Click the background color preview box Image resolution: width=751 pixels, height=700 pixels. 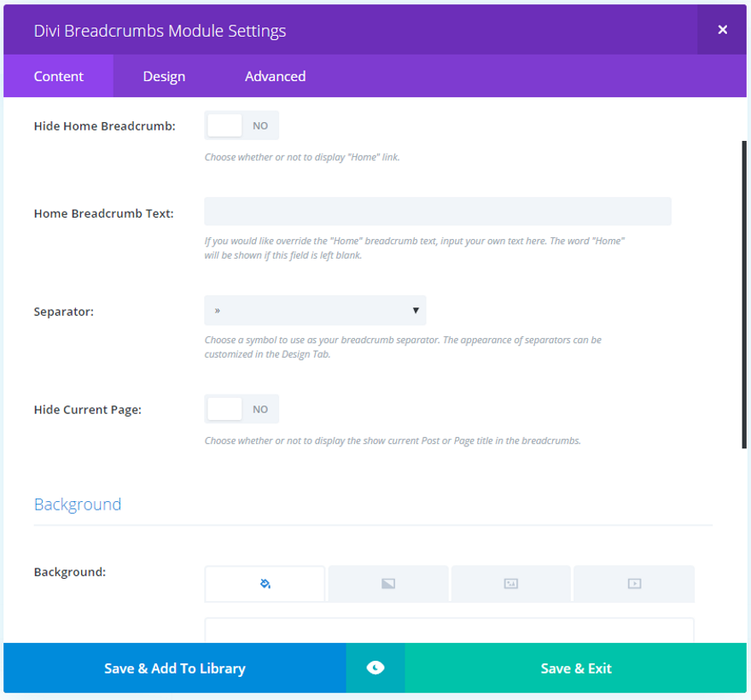(449, 630)
